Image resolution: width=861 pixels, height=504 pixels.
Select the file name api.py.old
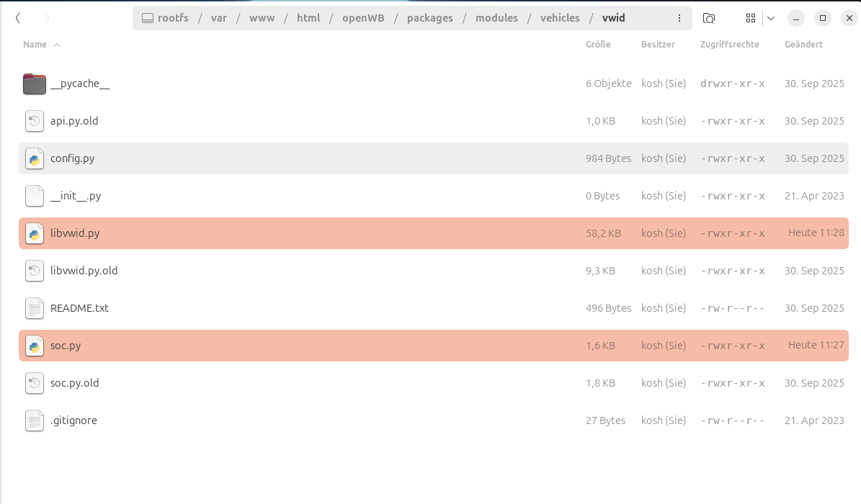[x=74, y=121]
